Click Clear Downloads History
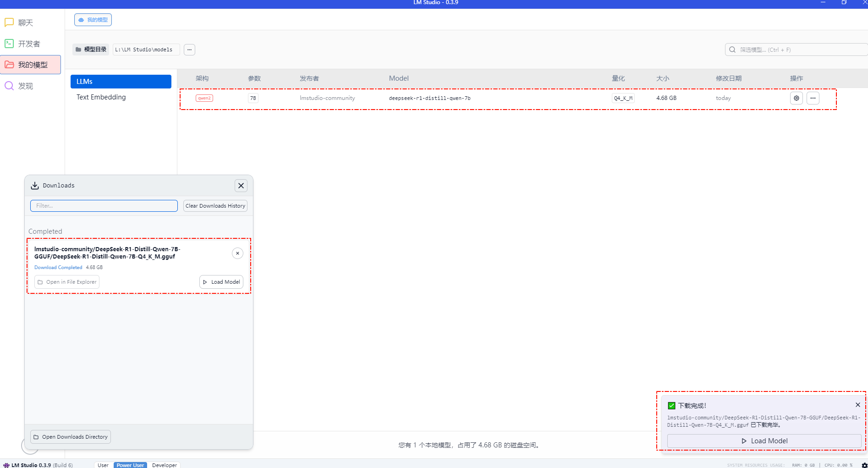The height and width of the screenshot is (468, 868). point(215,206)
